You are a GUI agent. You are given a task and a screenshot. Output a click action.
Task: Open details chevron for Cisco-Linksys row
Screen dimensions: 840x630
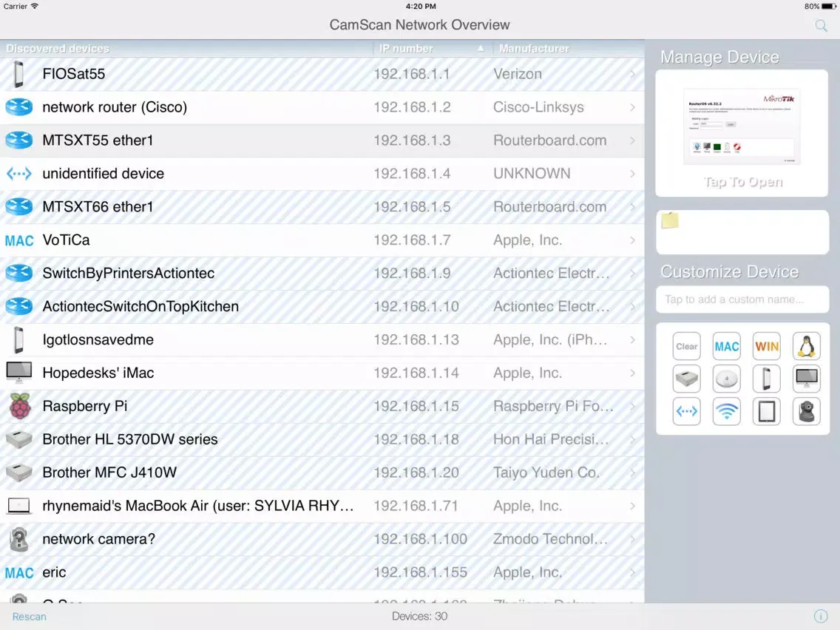(633, 107)
